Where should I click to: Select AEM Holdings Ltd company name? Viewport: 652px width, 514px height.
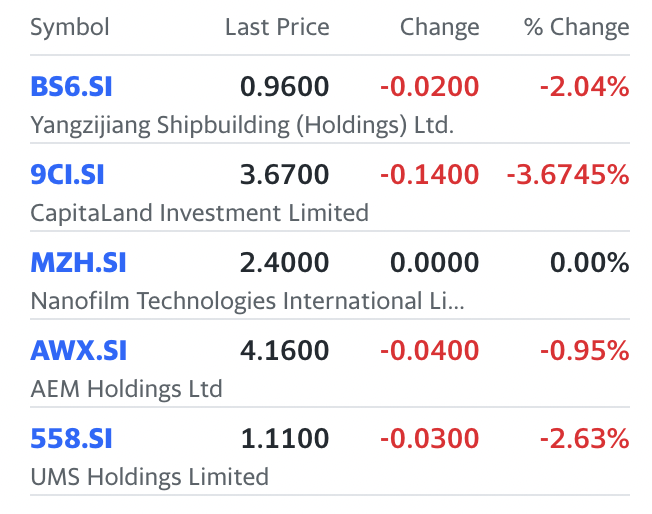(x=126, y=389)
